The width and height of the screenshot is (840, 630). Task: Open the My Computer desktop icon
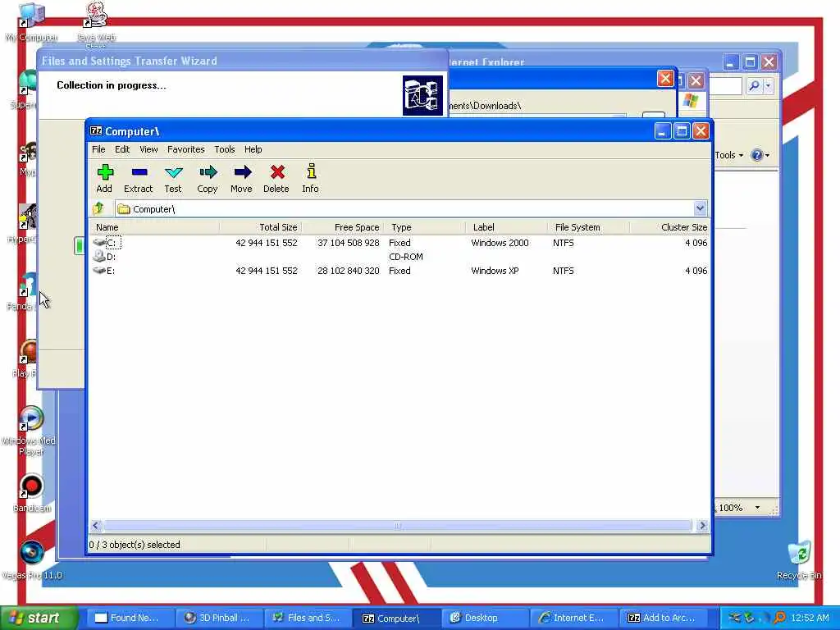click(30, 22)
